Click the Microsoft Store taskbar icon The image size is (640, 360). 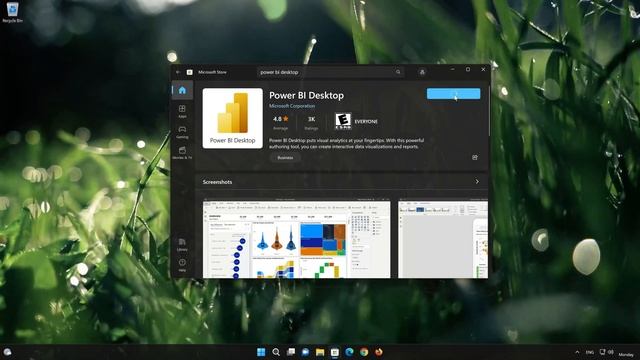point(335,352)
